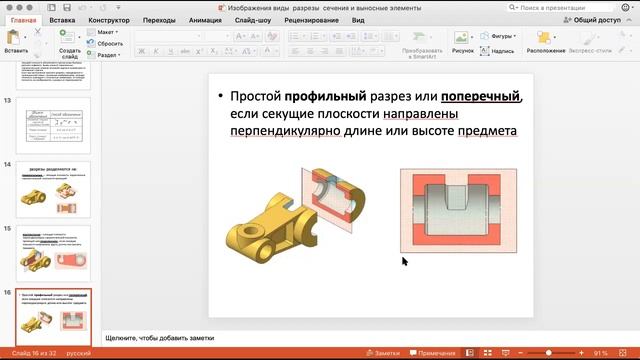
Task: Open the Раздел section dropdown
Action: pyautogui.click(x=104, y=55)
